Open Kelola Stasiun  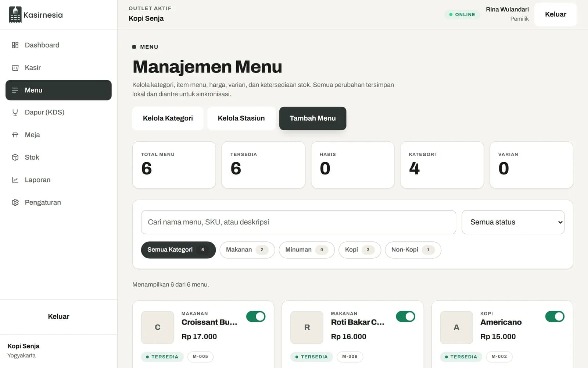click(x=241, y=118)
